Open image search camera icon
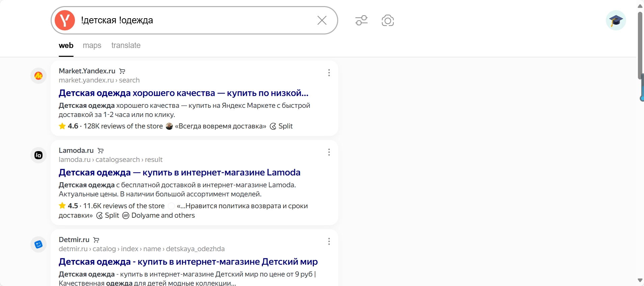This screenshot has width=644, height=286. point(388,20)
